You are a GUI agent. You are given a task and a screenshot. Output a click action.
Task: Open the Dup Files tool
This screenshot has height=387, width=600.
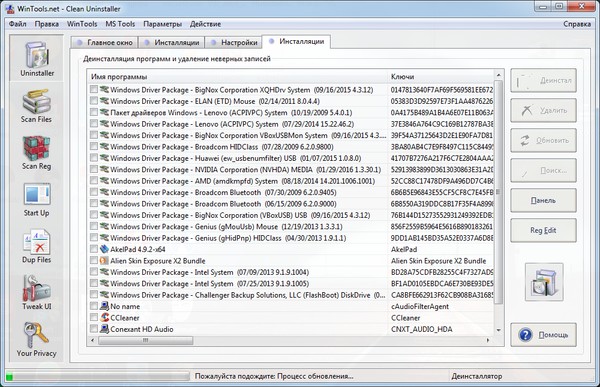[x=37, y=246]
